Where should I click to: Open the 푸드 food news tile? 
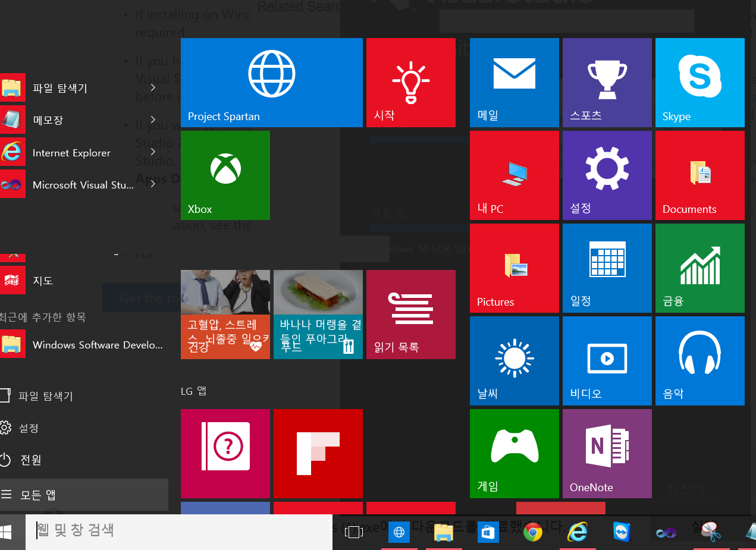[318, 315]
